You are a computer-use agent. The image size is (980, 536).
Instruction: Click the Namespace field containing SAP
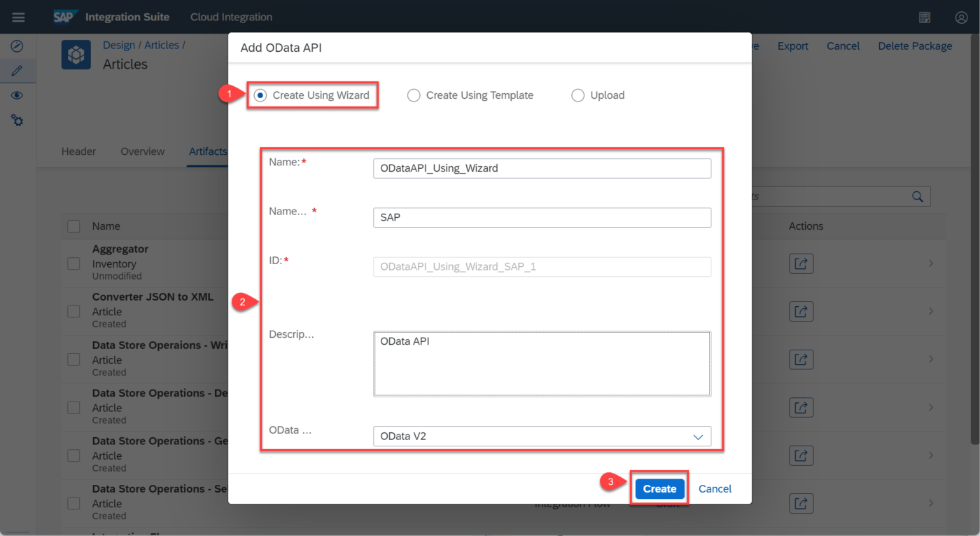click(542, 217)
